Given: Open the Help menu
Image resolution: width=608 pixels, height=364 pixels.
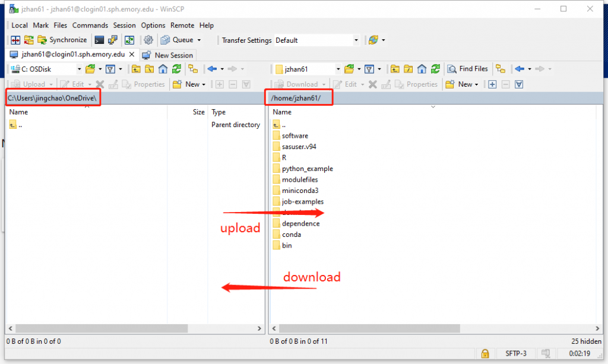Looking at the screenshot, I should [x=206, y=25].
